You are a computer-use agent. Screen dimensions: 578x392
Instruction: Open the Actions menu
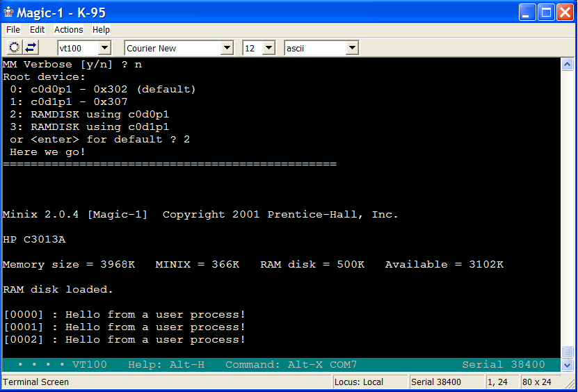pyautogui.click(x=68, y=30)
